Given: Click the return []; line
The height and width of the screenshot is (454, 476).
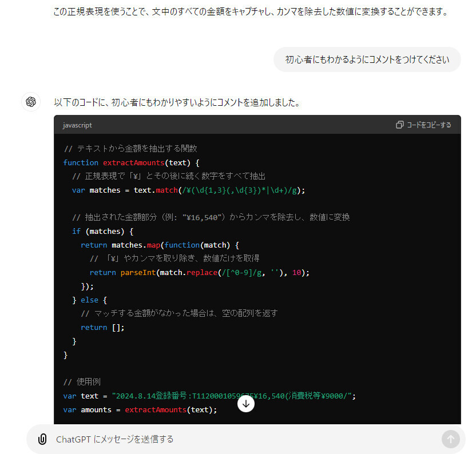Looking at the screenshot, I should click(x=102, y=328).
